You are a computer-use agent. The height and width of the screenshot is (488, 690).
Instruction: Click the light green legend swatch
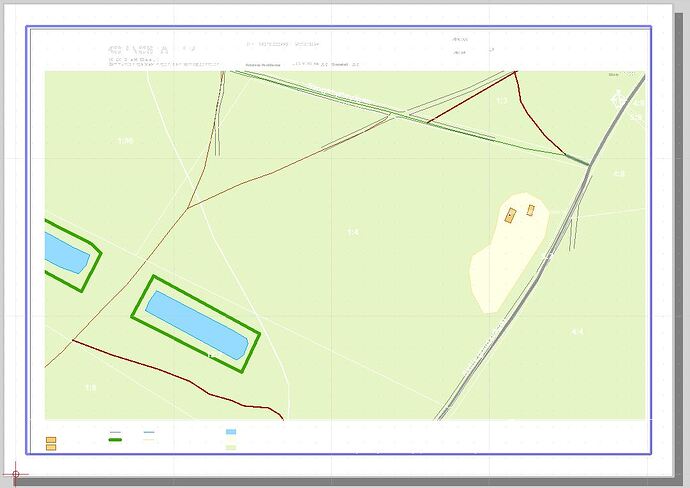tap(231, 448)
